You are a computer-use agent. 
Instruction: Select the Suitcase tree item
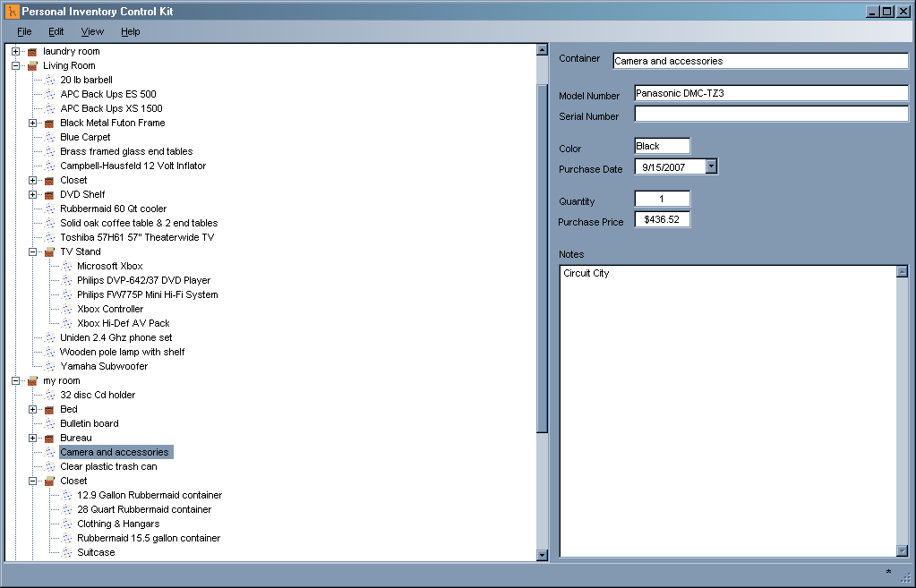(x=96, y=552)
